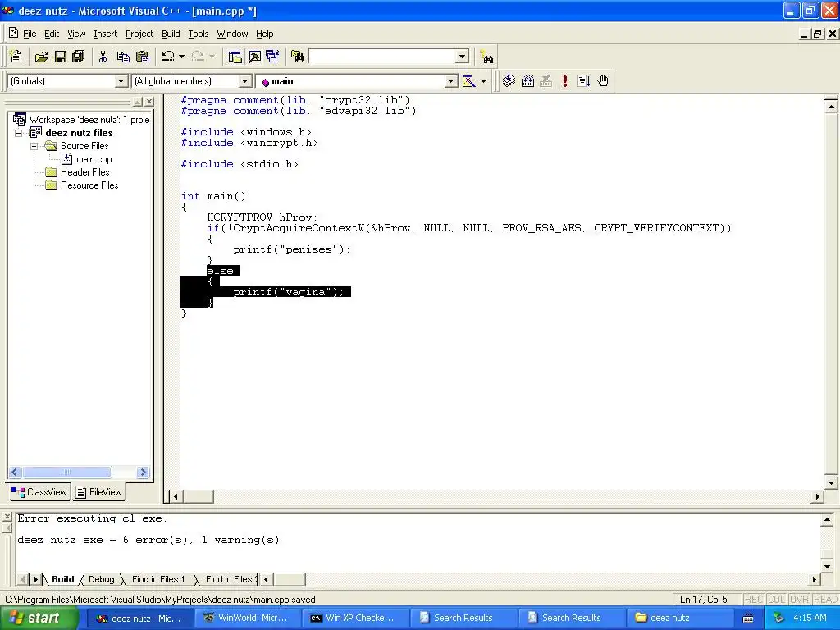
Task: Click the binoculars Search icon
Action: point(486,57)
